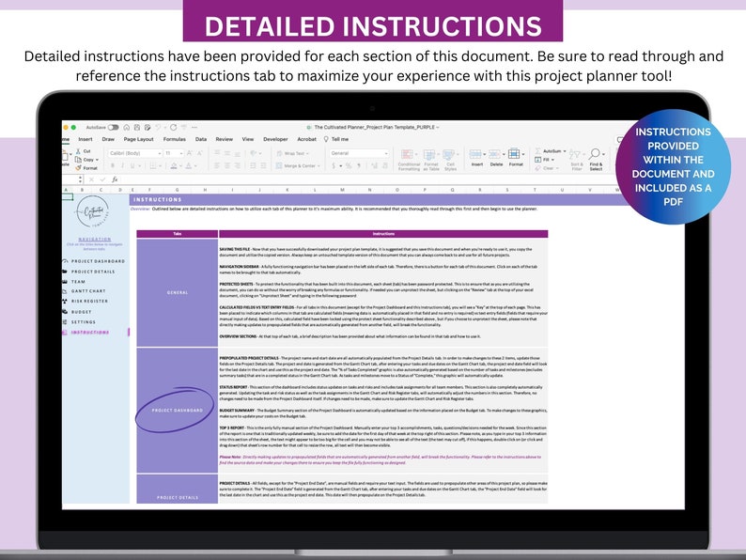Click the GENERAL tab cell
The width and height of the screenshot is (746, 560).
pyautogui.click(x=178, y=292)
